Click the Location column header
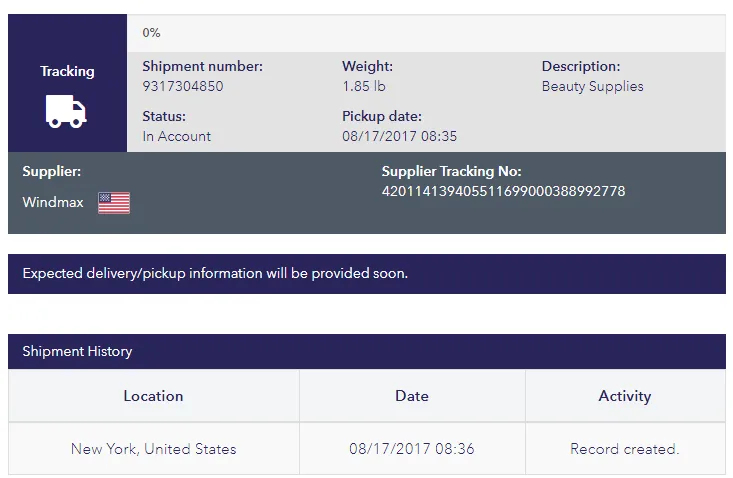 (154, 396)
